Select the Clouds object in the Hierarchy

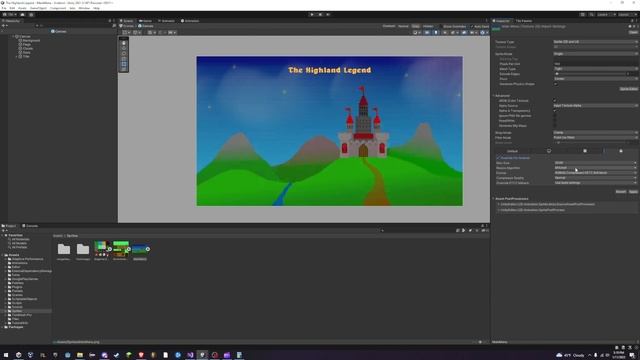pyautogui.click(x=28, y=48)
